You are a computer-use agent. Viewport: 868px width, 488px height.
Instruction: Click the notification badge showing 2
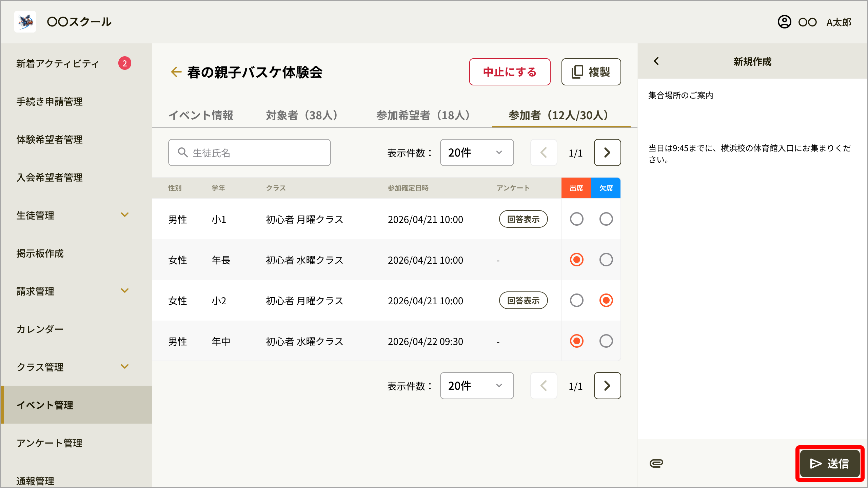(125, 63)
